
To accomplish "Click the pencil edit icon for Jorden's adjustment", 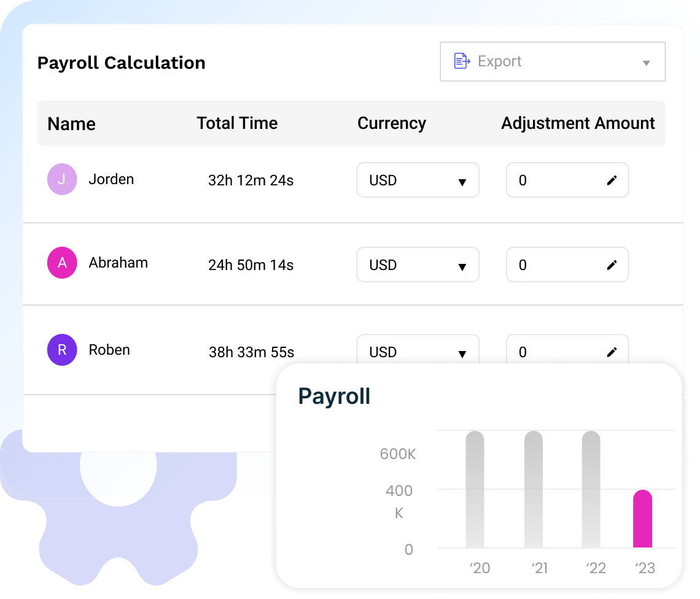I will pyautogui.click(x=612, y=180).
